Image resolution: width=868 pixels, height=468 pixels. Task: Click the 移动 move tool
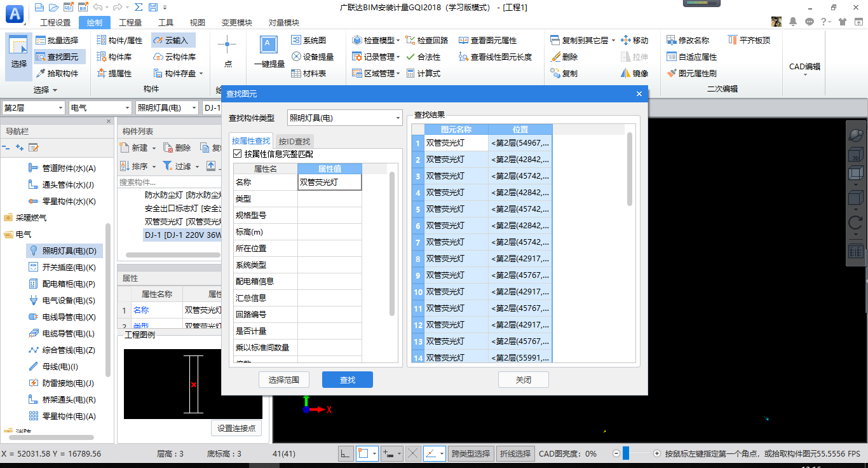pyautogui.click(x=634, y=40)
